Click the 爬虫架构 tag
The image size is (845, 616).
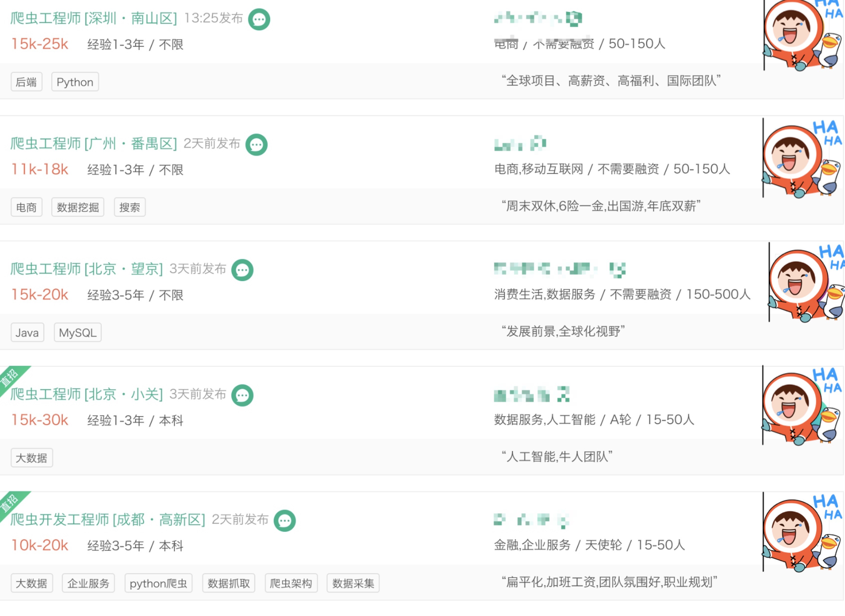point(291,583)
